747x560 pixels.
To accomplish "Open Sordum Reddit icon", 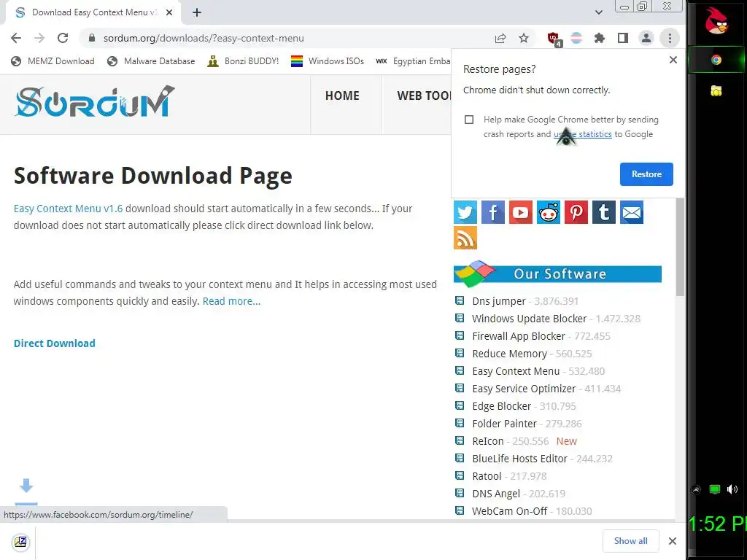I will 549,212.
